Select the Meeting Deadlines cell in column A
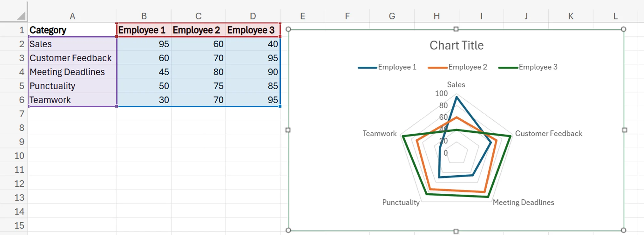644x235 pixels. (72, 72)
